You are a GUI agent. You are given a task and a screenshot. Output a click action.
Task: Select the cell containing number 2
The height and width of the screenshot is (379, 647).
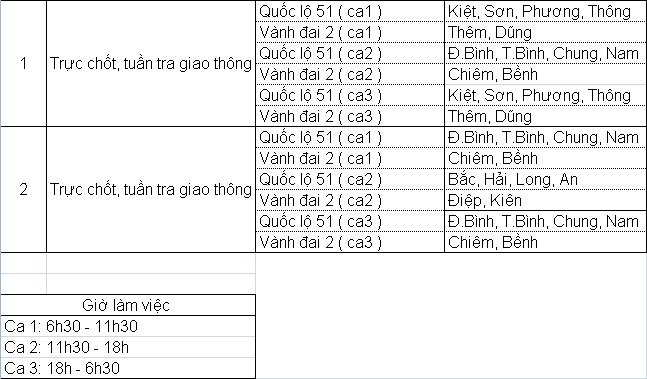24,189
